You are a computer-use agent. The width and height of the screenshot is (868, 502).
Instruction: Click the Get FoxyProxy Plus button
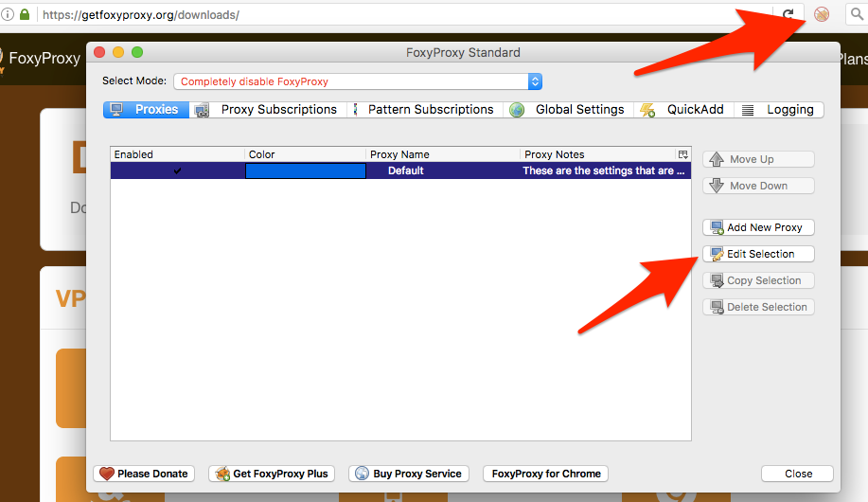point(272,474)
